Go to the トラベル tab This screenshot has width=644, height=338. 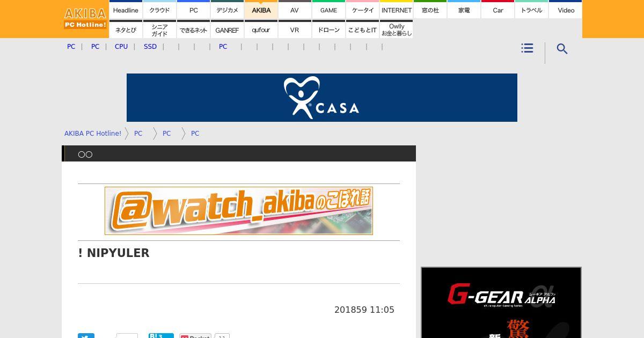pos(532,10)
